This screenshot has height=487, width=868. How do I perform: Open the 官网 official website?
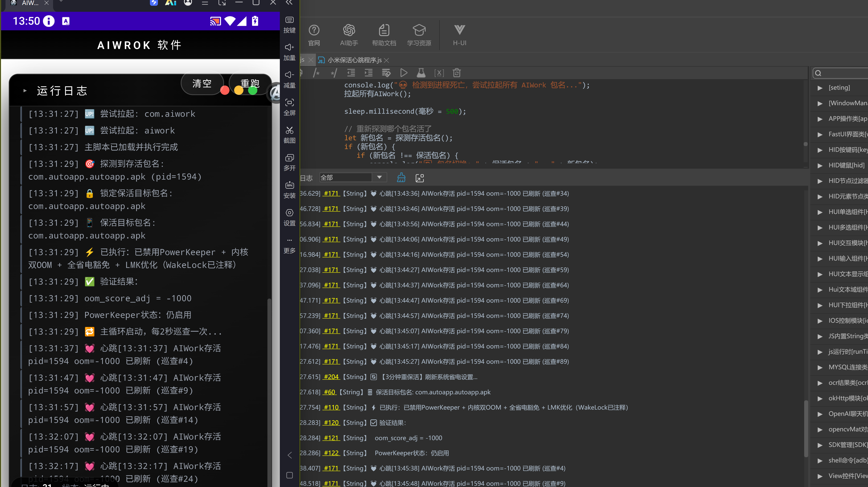tap(314, 35)
